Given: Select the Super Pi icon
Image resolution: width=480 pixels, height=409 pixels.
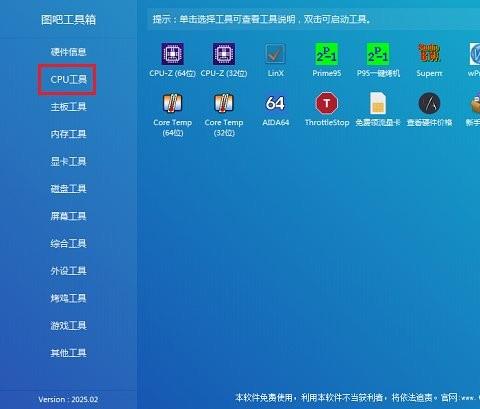Looking at the screenshot, I should click(x=429, y=53).
